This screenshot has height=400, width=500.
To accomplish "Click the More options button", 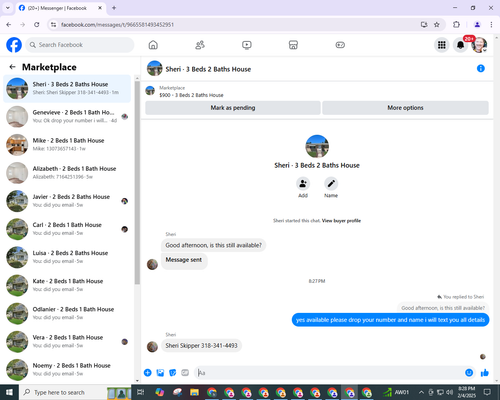I will [x=405, y=108].
